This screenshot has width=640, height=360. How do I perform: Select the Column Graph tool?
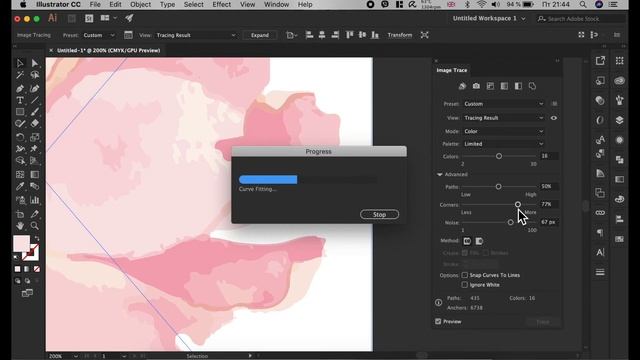35,200
